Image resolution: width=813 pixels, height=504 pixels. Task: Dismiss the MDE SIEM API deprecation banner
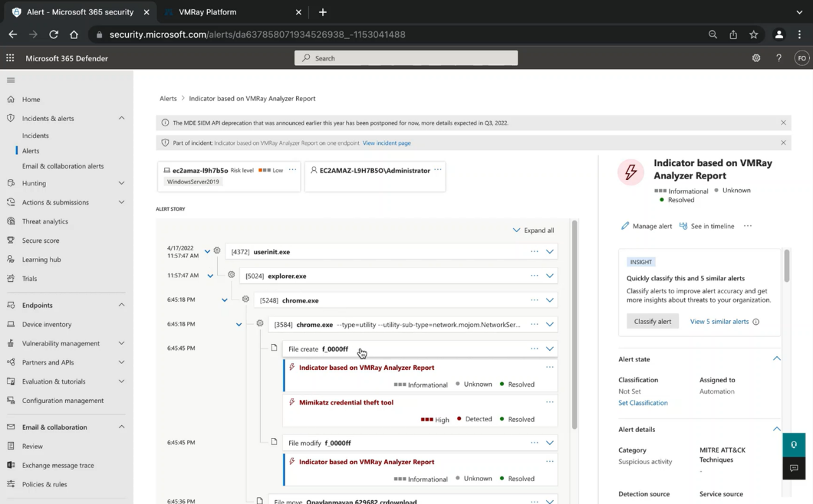pos(783,122)
